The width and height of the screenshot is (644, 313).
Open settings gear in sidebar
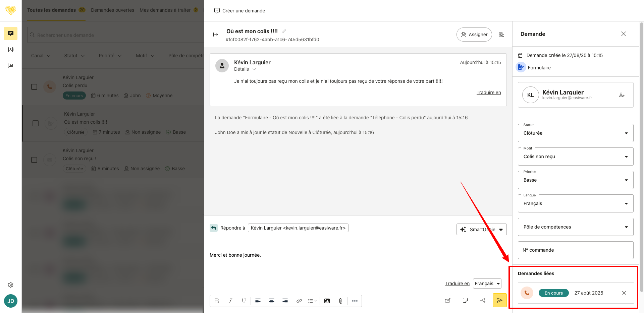click(11, 285)
